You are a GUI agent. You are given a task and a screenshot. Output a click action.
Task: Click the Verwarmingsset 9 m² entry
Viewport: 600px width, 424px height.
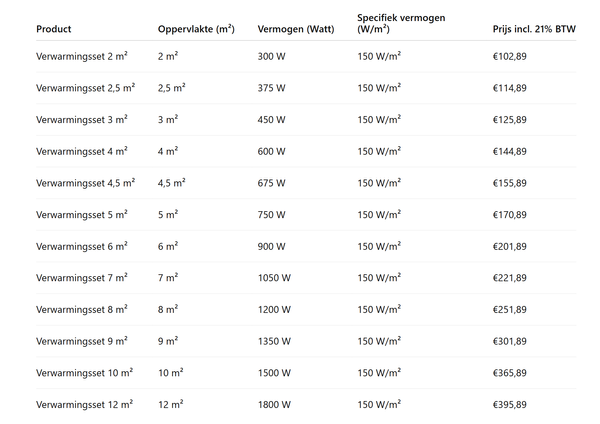(82, 341)
